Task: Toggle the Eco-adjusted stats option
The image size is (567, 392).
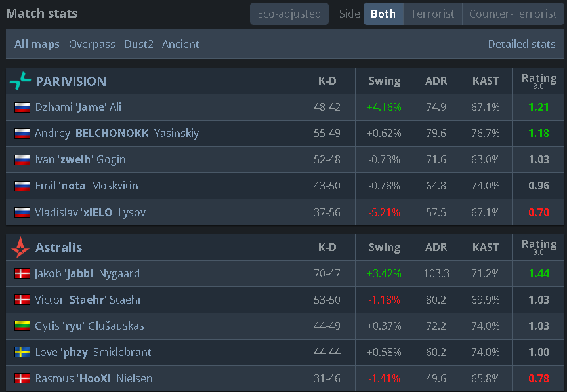Action: 289,14
